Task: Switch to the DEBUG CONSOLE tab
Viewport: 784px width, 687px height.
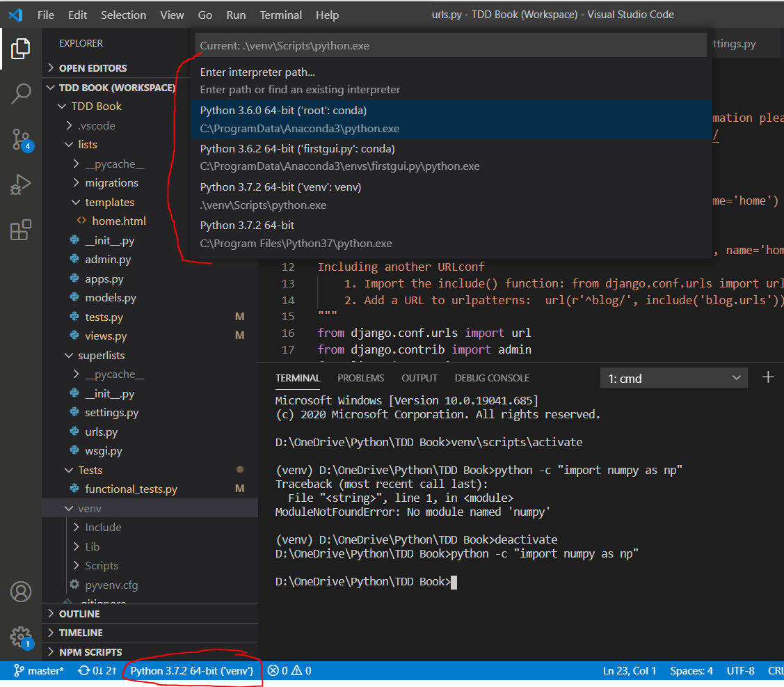Action: (x=491, y=377)
